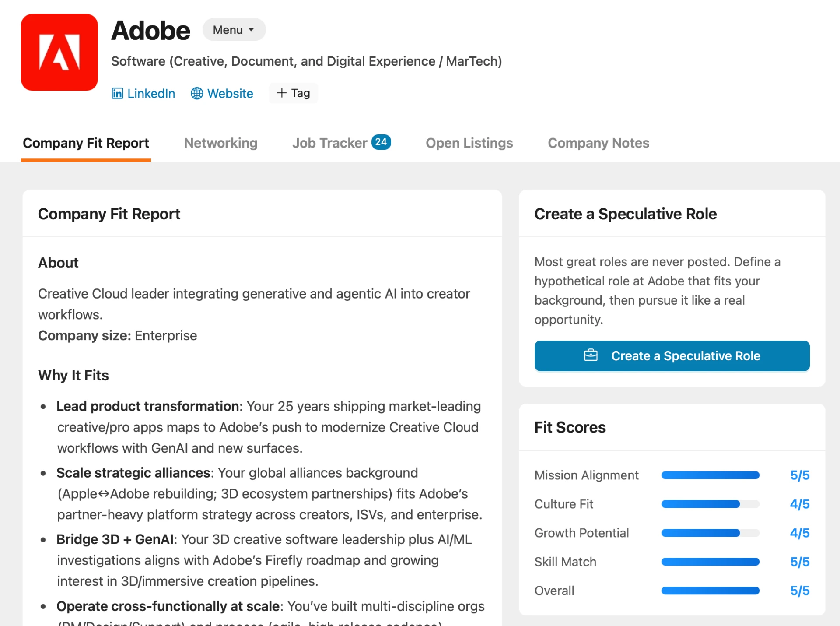Click the 'Growth Potential' label

pos(582,533)
